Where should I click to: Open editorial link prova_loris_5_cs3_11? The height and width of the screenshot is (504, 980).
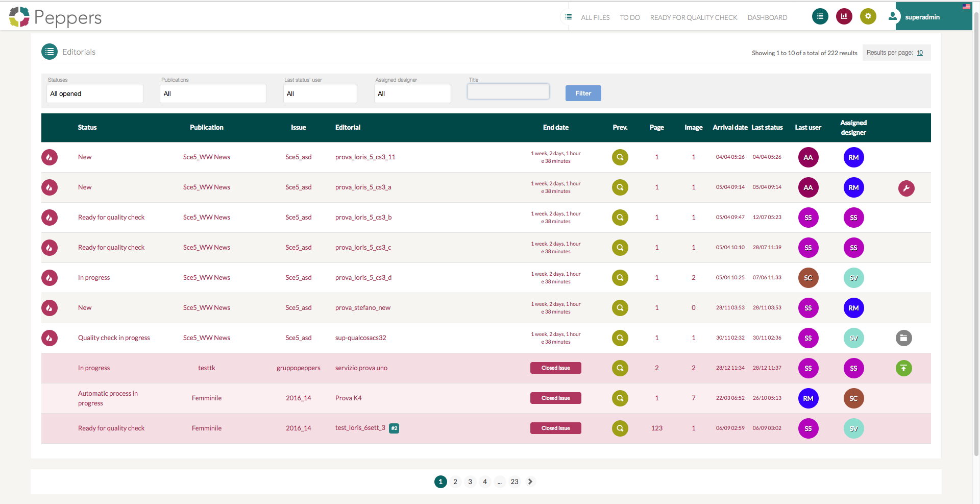click(x=365, y=157)
